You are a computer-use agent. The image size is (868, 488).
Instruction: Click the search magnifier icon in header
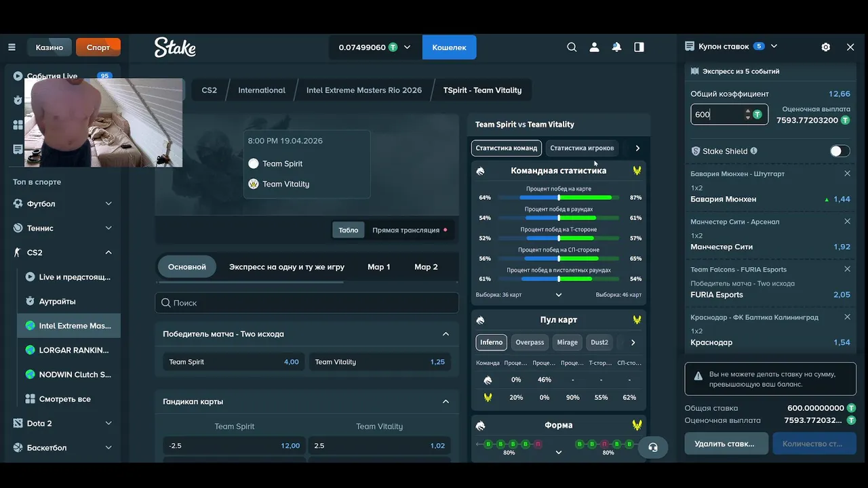572,47
